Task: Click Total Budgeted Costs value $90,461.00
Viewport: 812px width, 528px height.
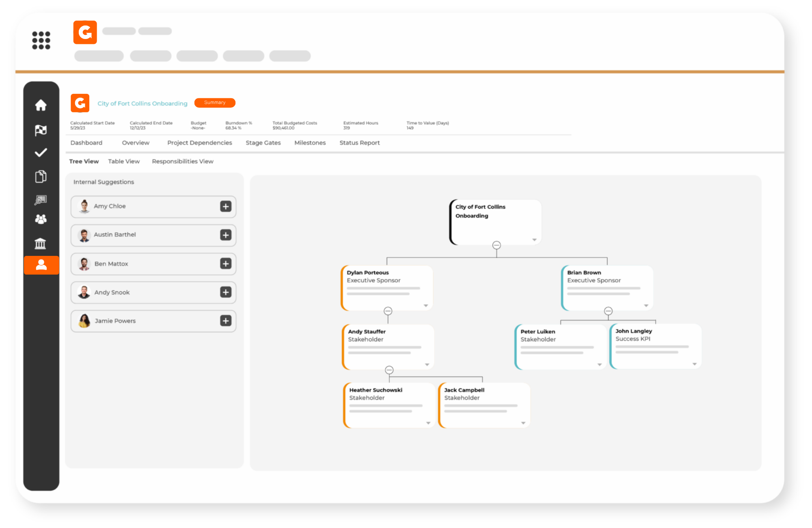Action: click(x=283, y=128)
